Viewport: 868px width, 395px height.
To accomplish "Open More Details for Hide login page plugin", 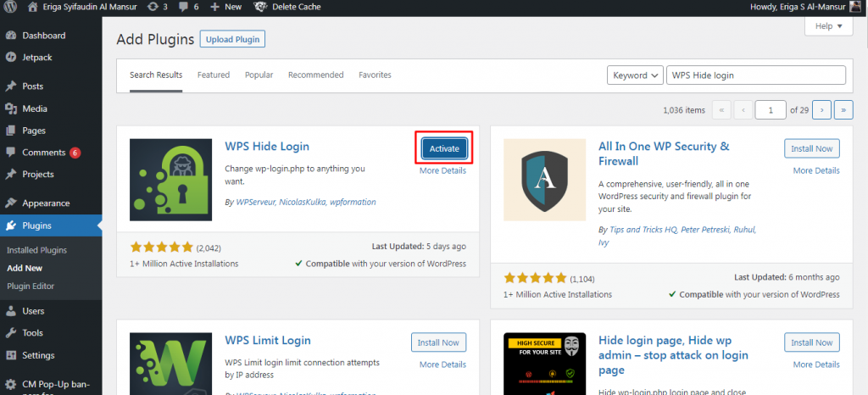I will (x=816, y=364).
